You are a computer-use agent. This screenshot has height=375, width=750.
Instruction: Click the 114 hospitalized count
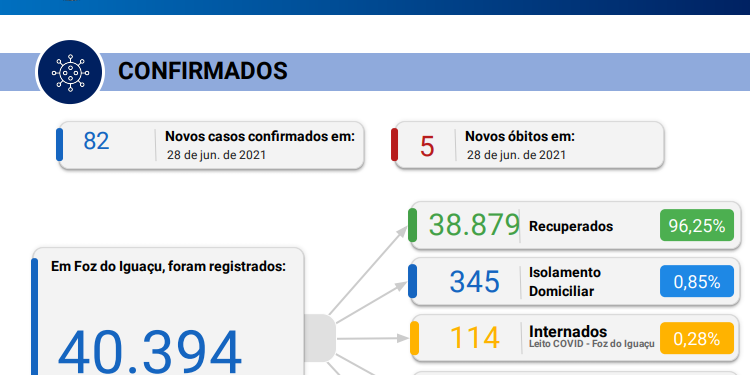pyautogui.click(x=474, y=338)
